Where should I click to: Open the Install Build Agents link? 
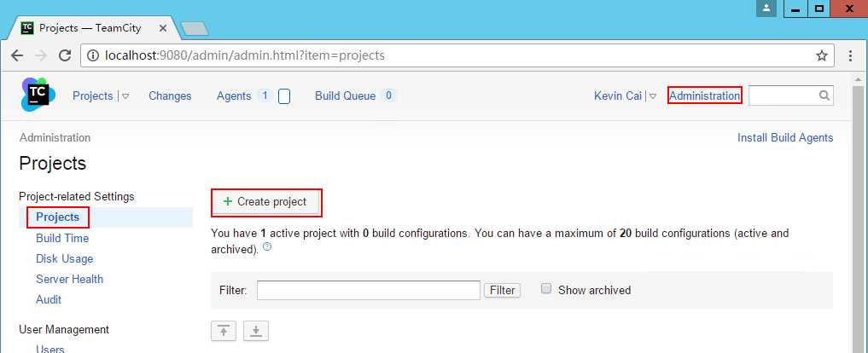click(785, 138)
